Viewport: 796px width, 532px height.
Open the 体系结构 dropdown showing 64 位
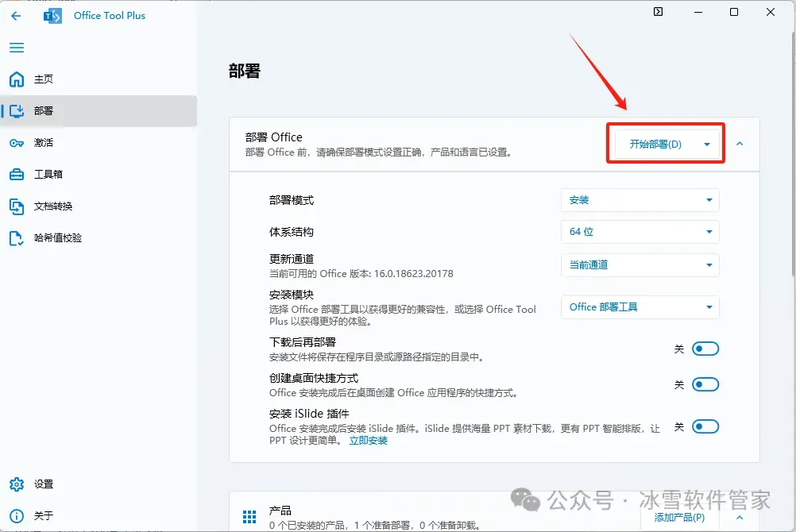coord(640,232)
